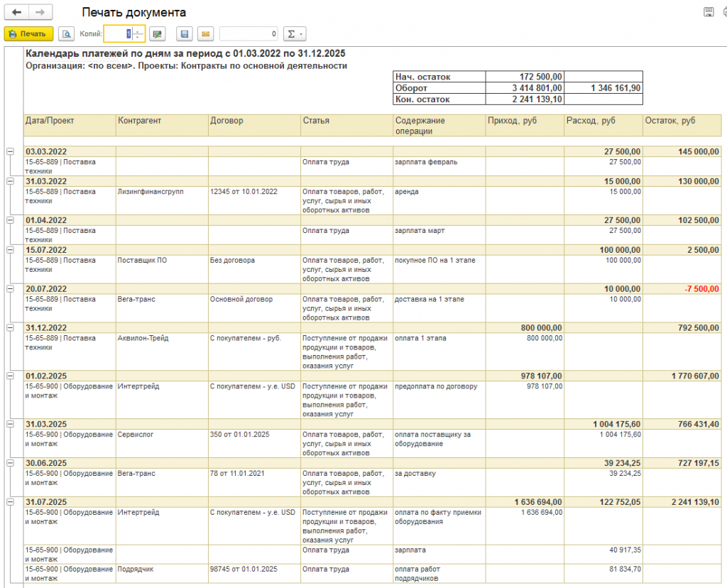The height and width of the screenshot is (588, 727).
Task: Click the yellow Печать button
Action: pos(28,33)
